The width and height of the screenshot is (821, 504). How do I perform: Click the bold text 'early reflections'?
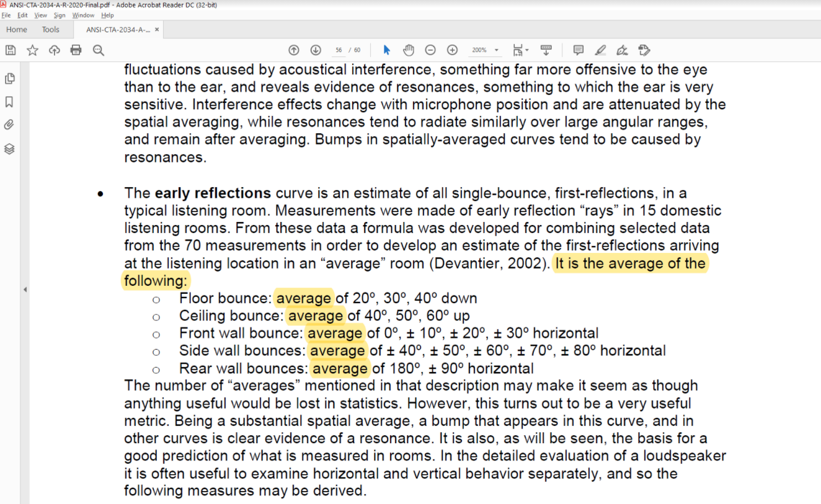(213, 193)
